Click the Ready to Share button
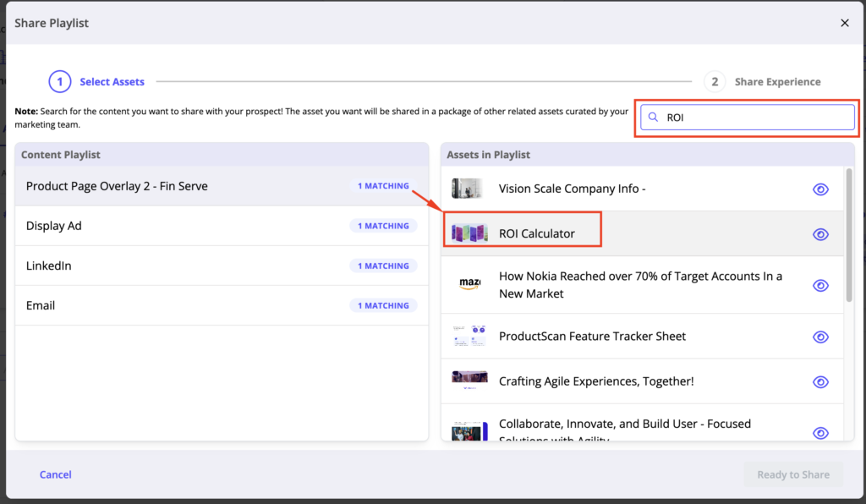The image size is (866, 504). coord(792,474)
